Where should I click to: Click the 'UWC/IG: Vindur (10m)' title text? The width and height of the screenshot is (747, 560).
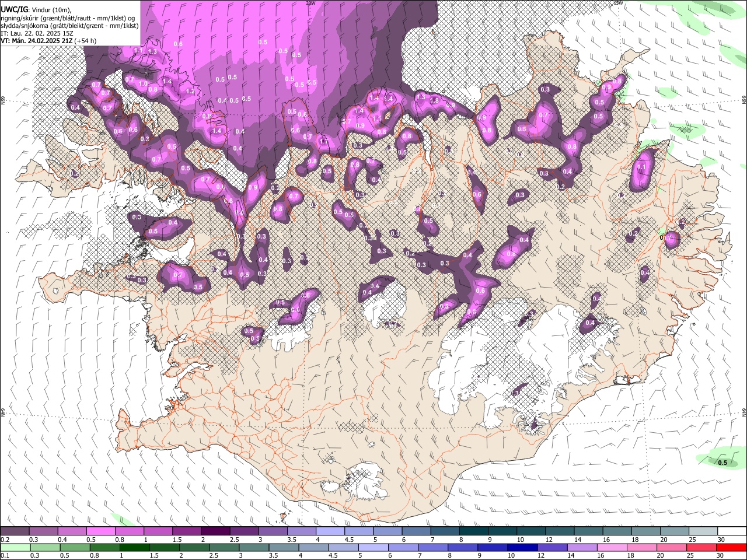coord(36,10)
